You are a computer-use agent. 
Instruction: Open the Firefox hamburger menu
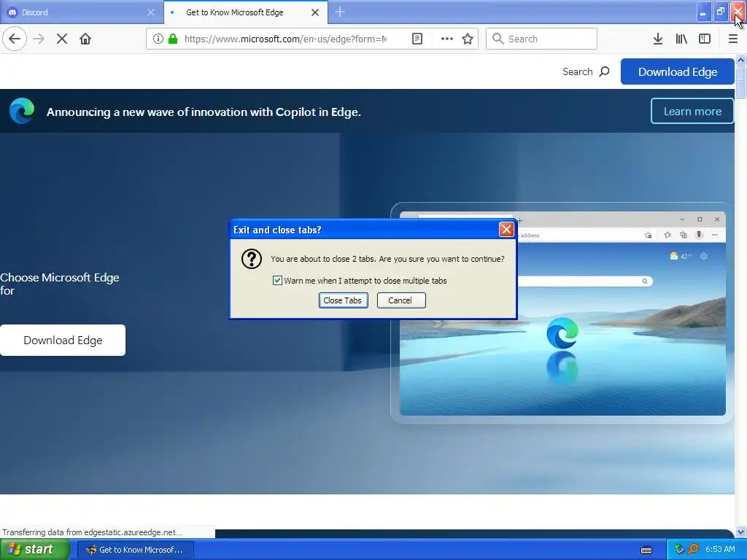[x=733, y=39]
